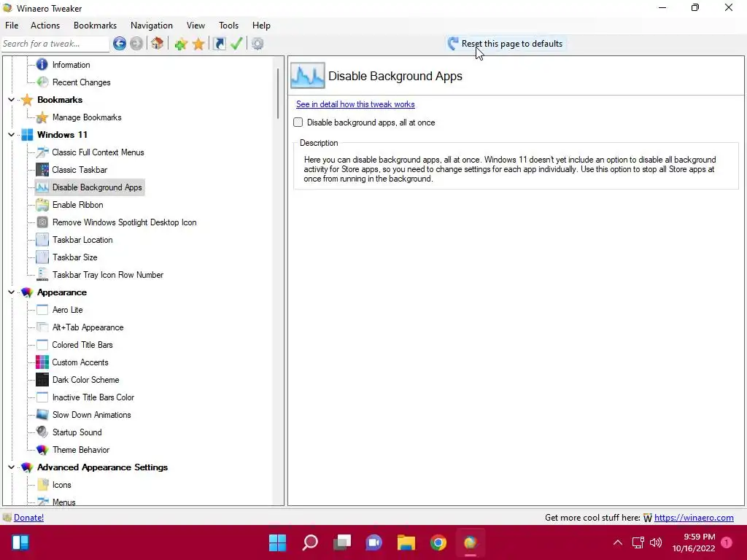Select Icons under Advanced Appearance Settings
This screenshot has width=747, height=560.
62,485
